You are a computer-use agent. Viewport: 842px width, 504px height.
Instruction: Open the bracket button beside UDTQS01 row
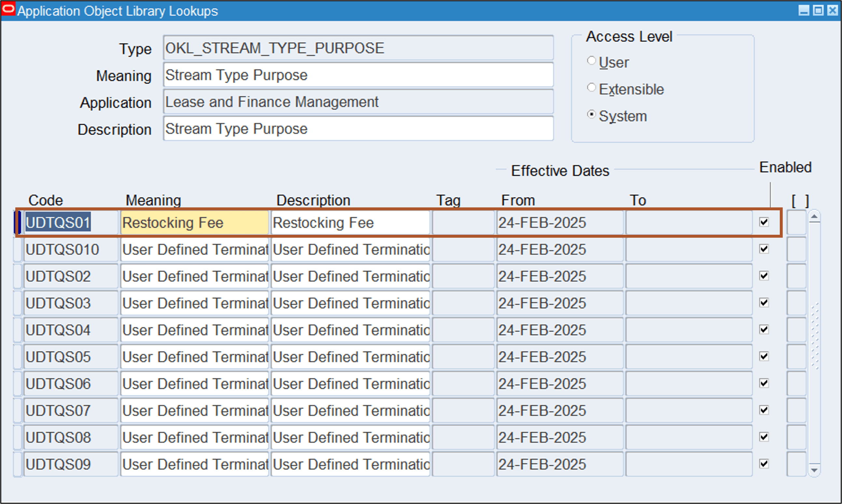796,222
